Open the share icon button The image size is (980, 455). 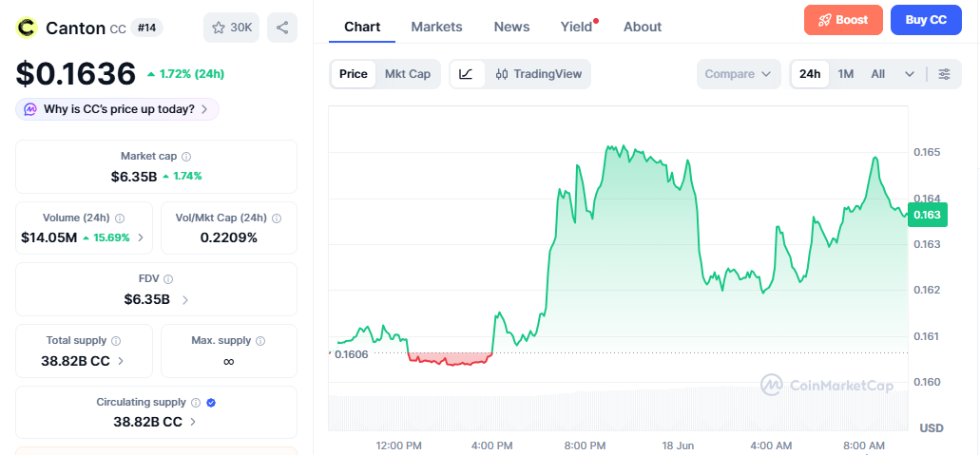(282, 28)
